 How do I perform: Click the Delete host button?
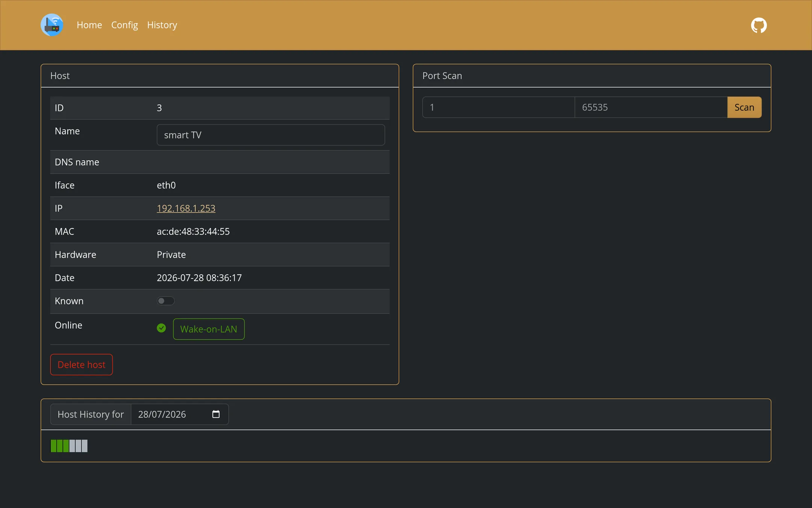point(82,365)
